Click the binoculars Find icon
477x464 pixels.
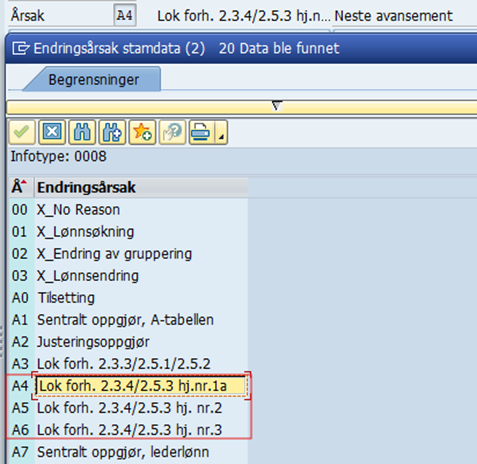click(x=82, y=132)
